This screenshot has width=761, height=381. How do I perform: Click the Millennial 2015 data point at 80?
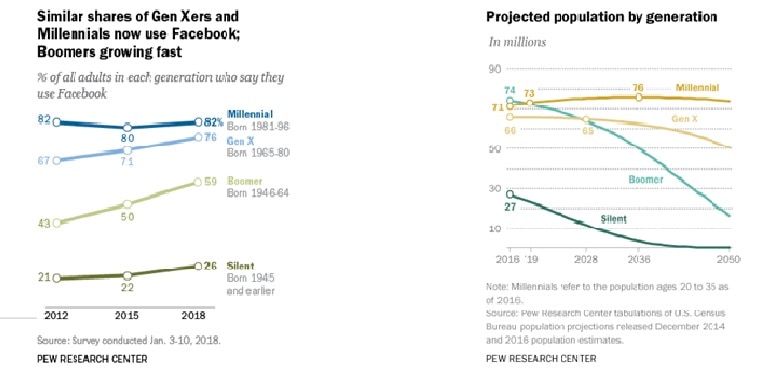click(127, 127)
